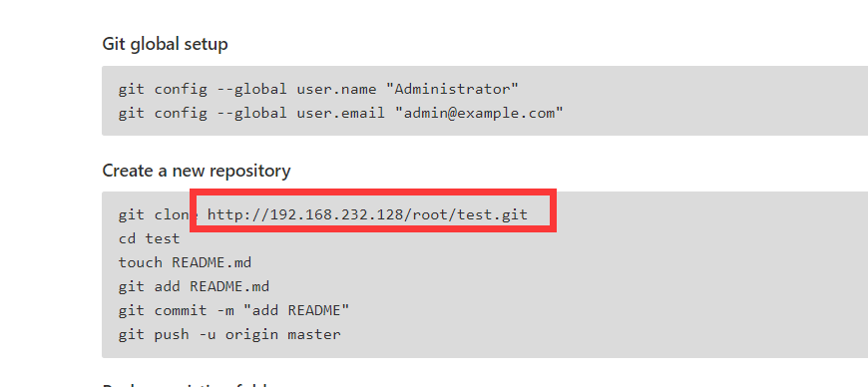This screenshot has width=868, height=387.
Task: Click the "Administrator" quoted username text
Action: click(452, 89)
